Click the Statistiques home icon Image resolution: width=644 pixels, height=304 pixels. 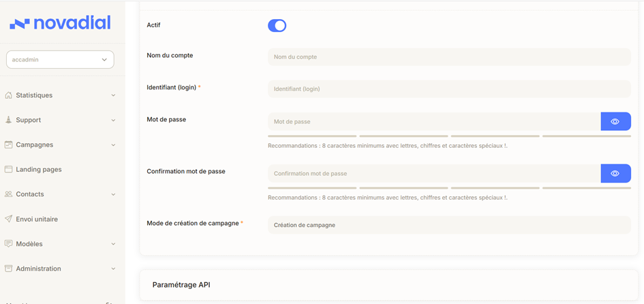click(x=9, y=95)
